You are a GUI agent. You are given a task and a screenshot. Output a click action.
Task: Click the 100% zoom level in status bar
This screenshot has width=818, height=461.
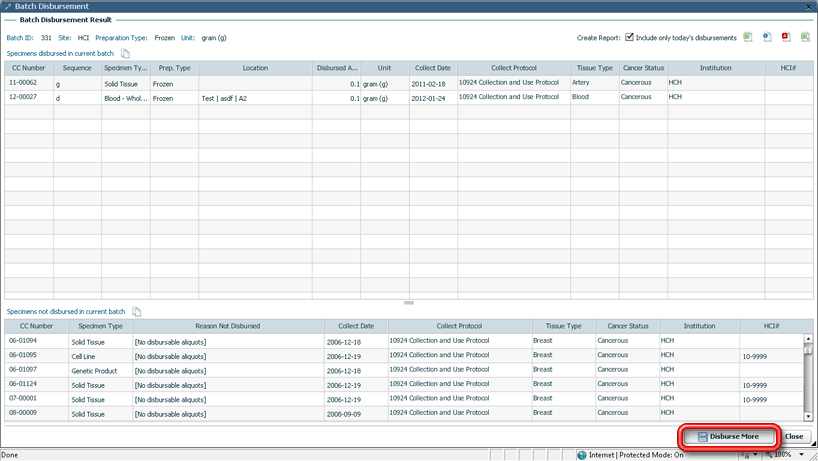point(783,455)
